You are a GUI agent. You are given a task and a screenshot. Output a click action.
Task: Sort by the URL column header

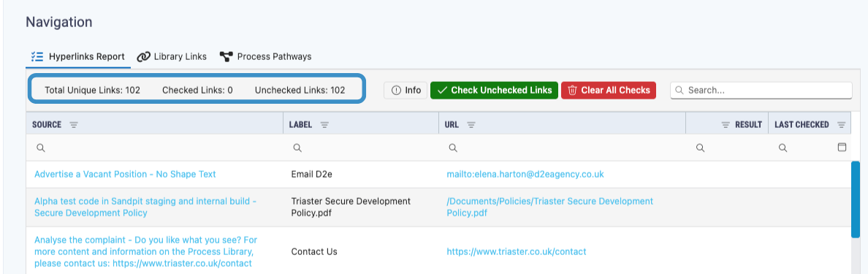pos(452,125)
